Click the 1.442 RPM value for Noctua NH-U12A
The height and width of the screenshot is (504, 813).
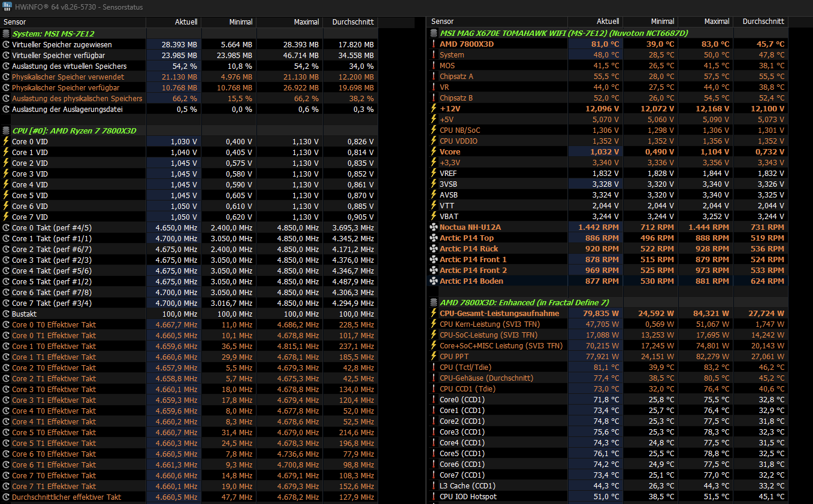tap(599, 227)
